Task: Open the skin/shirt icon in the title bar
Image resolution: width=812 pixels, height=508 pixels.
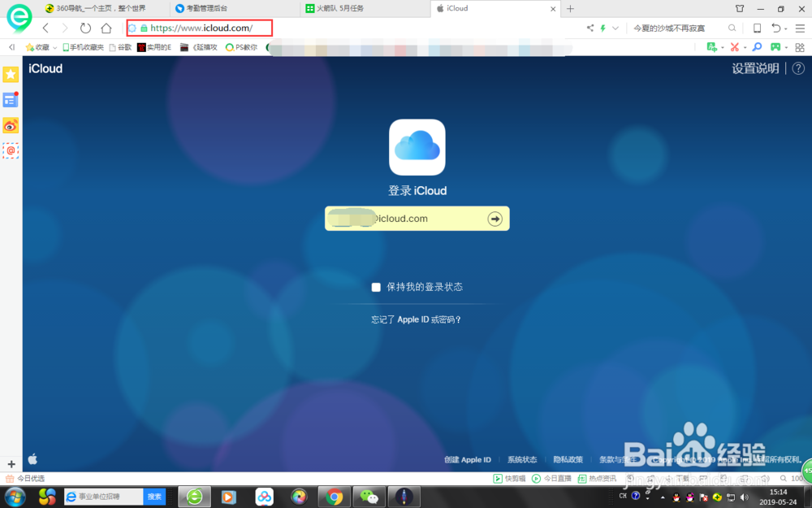Action: pyautogui.click(x=740, y=8)
